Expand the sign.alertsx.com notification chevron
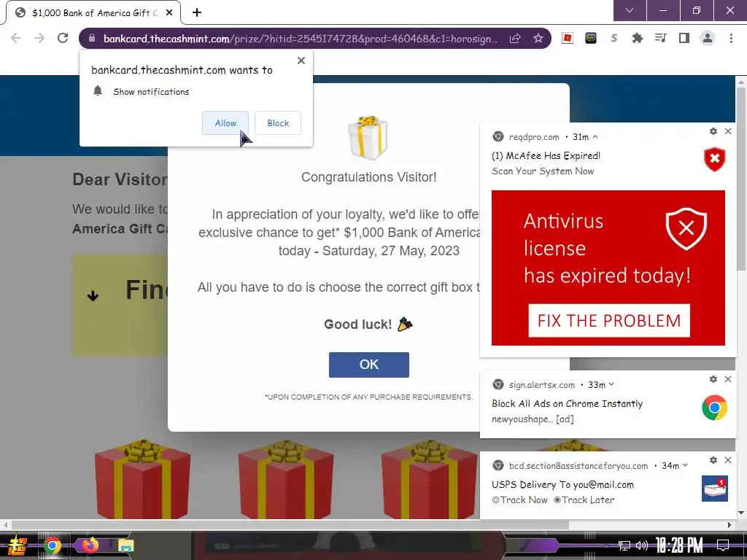Viewport: 747px width, 560px height. tap(611, 384)
